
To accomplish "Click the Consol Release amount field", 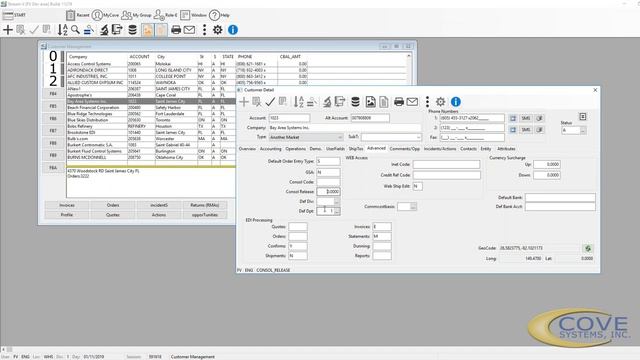I will (328, 191).
